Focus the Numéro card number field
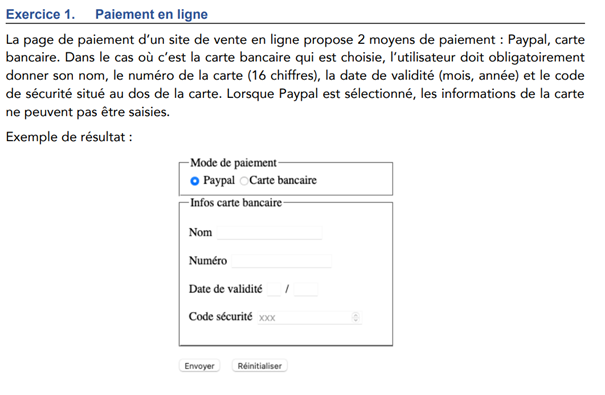The height and width of the screenshot is (395, 605). [x=281, y=261]
